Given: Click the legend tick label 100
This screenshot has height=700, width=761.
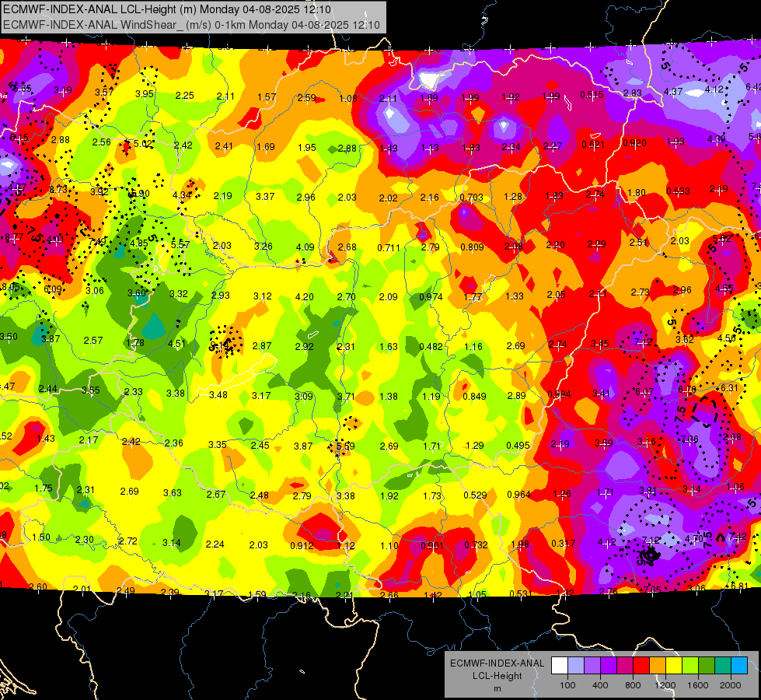Looking at the screenshot, I should [x=567, y=685].
